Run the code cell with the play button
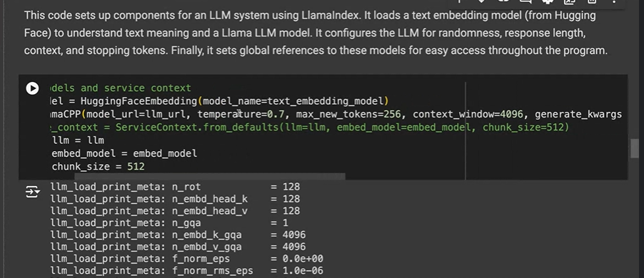 (32, 88)
